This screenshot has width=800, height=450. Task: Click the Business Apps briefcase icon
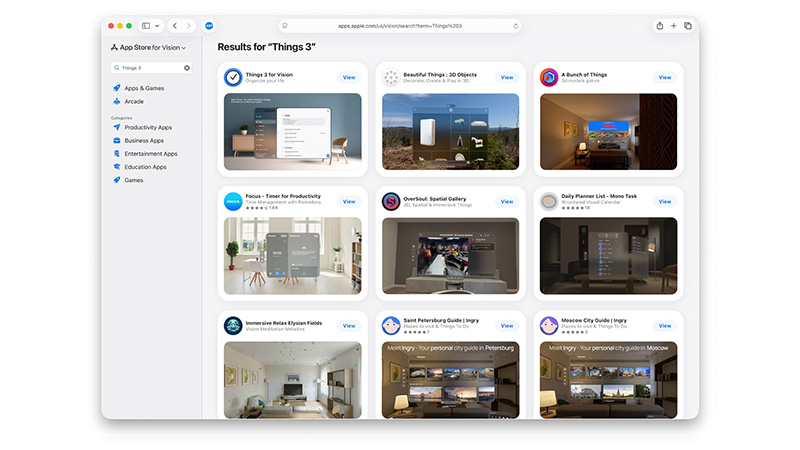[x=117, y=140]
